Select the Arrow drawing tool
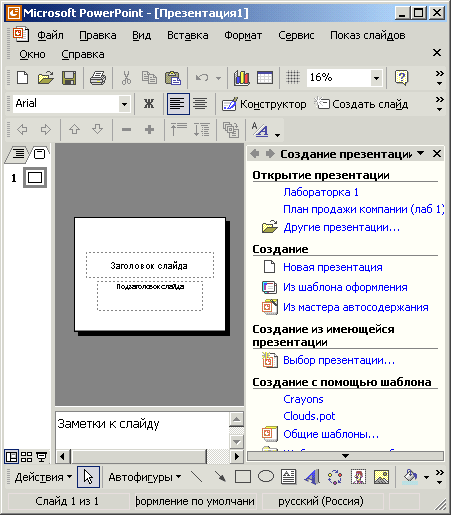Viewport: 451px width, 515px height. [220, 477]
